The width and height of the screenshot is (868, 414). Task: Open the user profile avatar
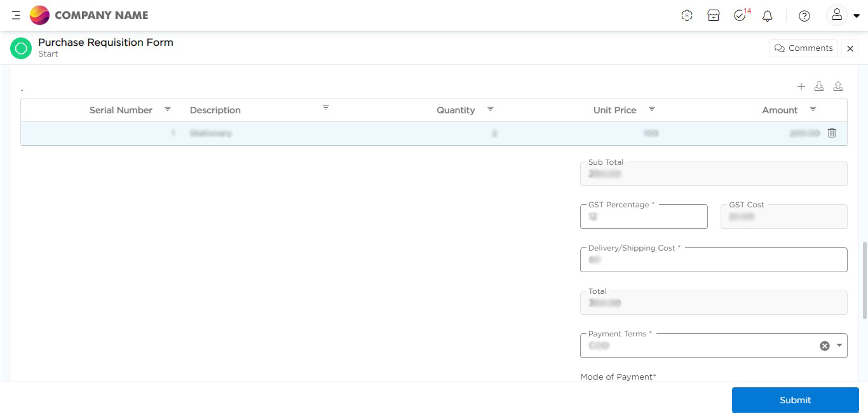tap(836, 15)
